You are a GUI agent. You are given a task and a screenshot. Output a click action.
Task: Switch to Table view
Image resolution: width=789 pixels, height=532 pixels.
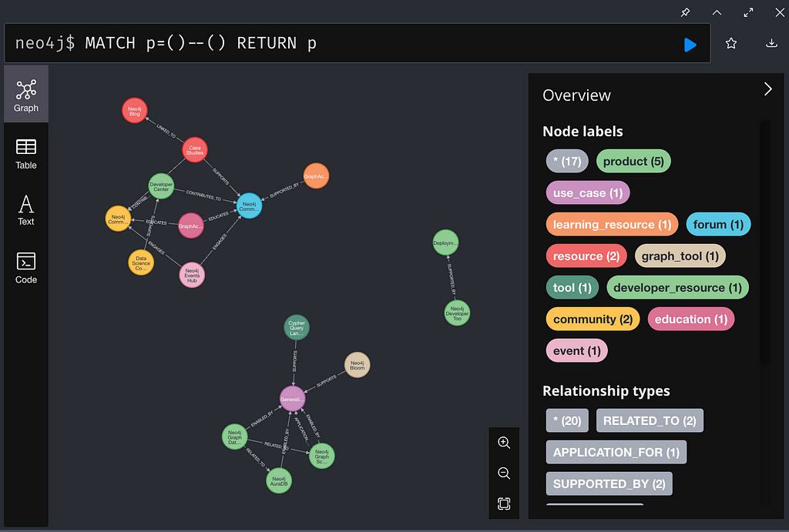click(25, 155)
